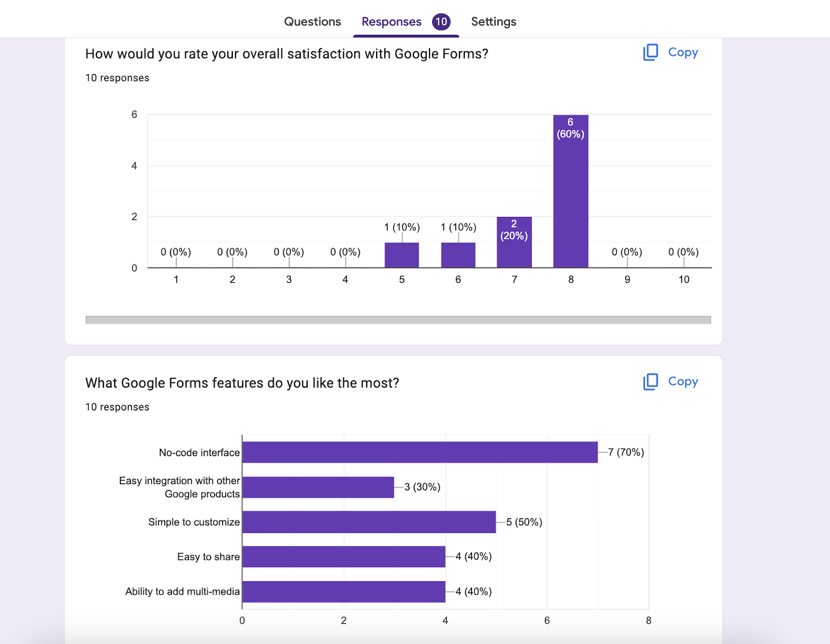Click the satisfaction question title text
Image resolution: width=830 pixels, height=644 pixels.
click(286, 54)
